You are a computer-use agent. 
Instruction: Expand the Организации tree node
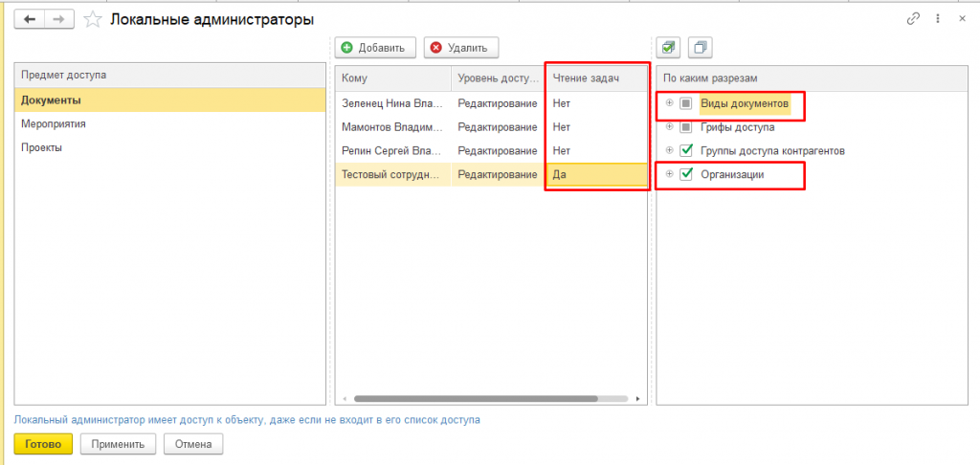tap(670, 174)
